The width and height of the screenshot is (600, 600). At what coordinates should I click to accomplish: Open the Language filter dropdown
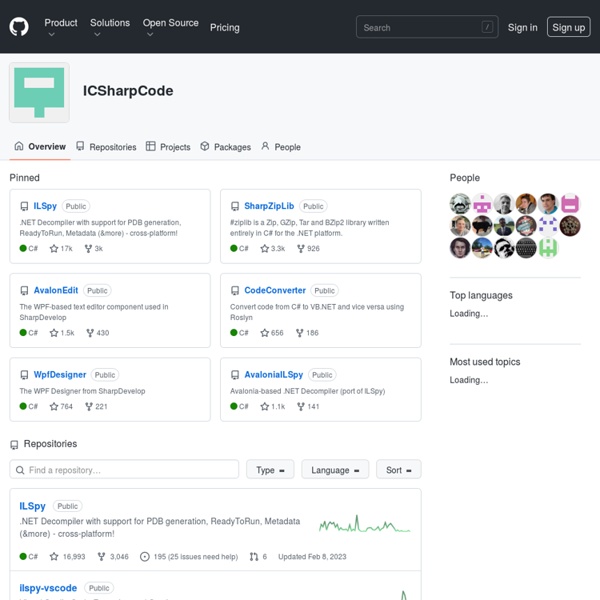[x=335, y=470]
